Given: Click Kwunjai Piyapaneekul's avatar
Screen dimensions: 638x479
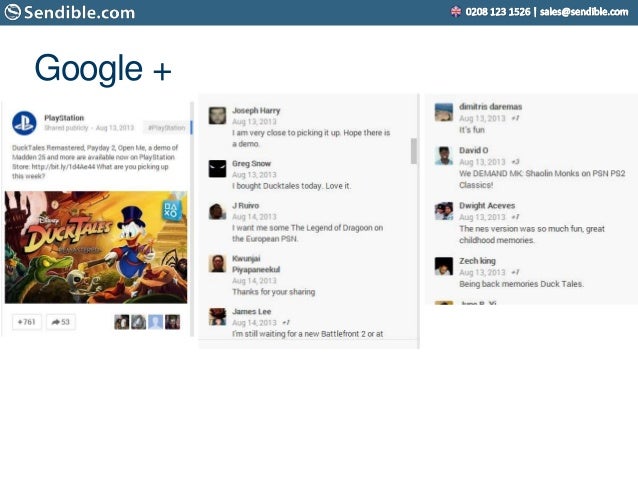Looking at the screenshot, I should tap(217, 264).
